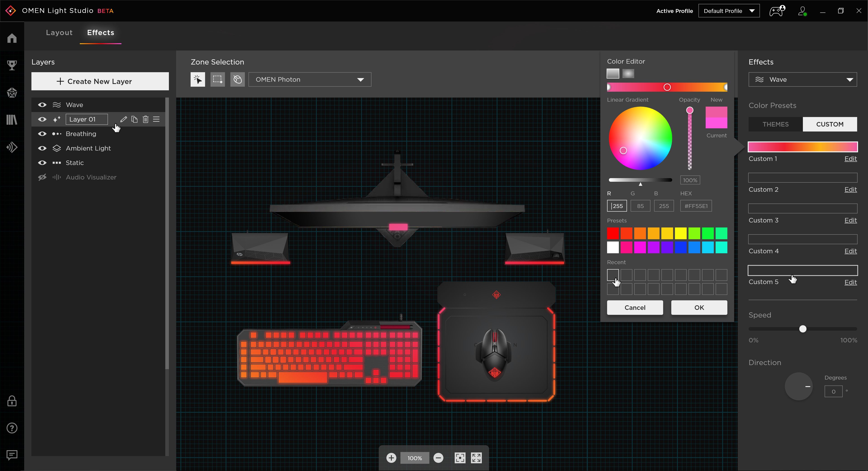Choose radial gradient type icon
This screenshot has width=868, height=471.
(x=628, y=74)
